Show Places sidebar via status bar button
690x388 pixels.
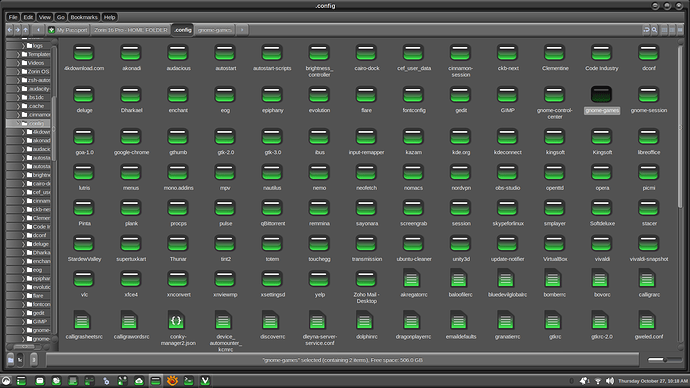(x=11, y=360)
